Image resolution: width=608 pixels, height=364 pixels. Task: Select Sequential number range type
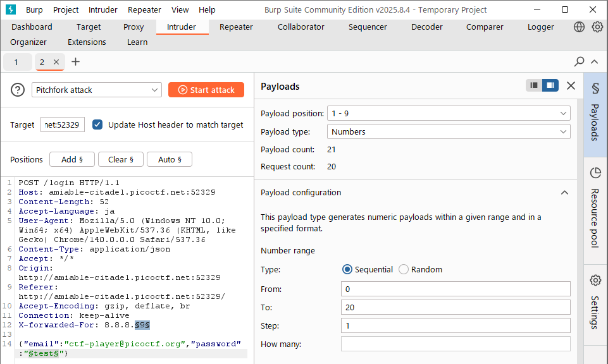pyautogui.click(x=347, y=269)
